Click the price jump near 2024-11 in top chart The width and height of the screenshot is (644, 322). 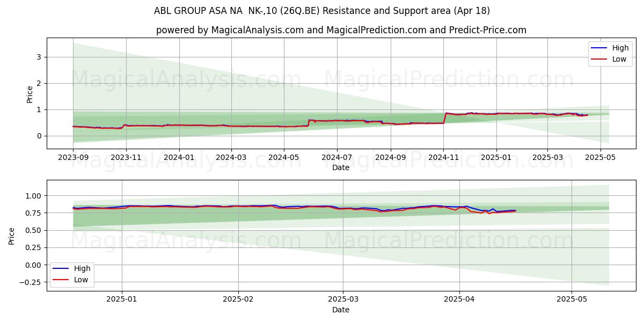pos(445,118)
